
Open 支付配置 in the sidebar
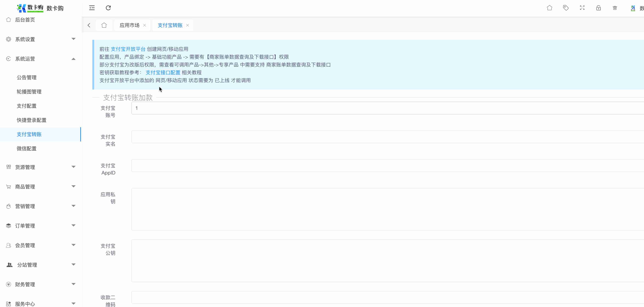[x=26, y=106]
